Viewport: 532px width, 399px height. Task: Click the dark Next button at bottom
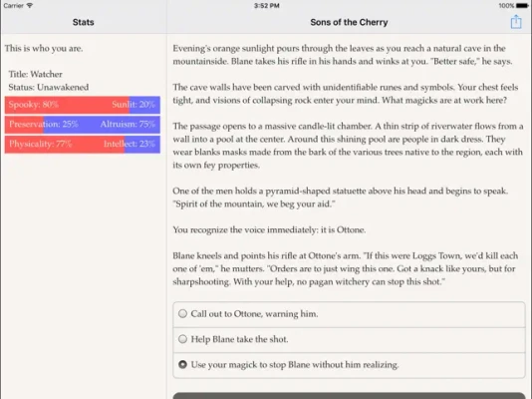(349, 396)
